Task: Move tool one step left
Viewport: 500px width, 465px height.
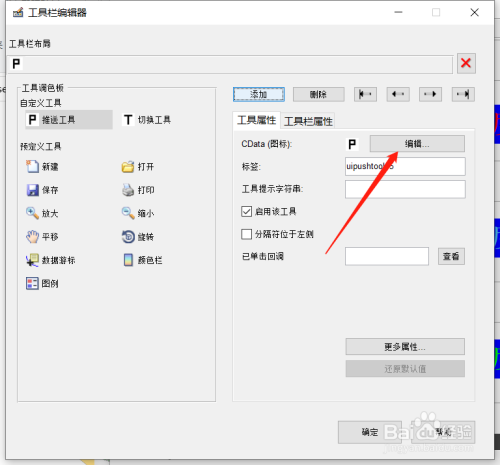Action: 398,94
